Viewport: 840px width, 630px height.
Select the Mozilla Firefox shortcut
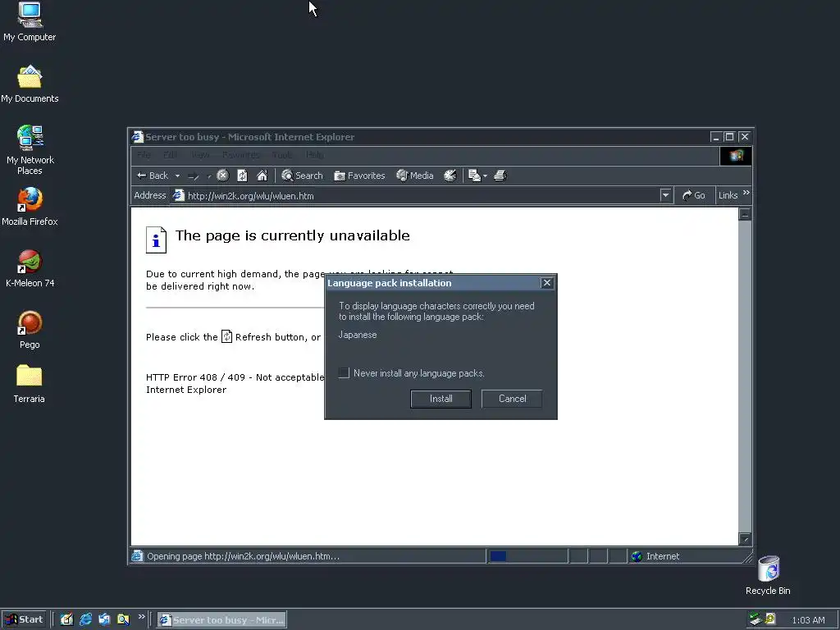click(x=30, y=207)
